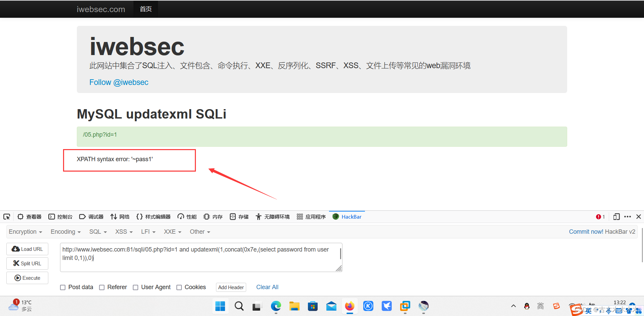Enable the Post data checkbox
This screenshot has width=644, height=316.
tap(63, 287)
